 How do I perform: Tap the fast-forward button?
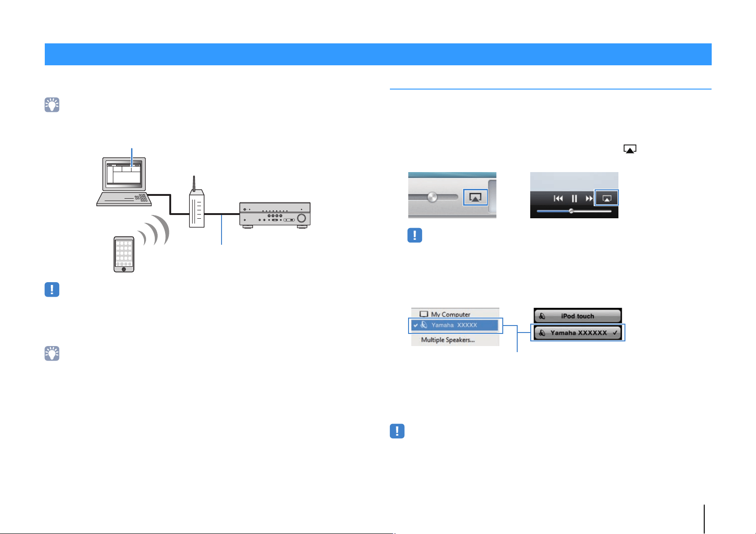tap(589, 198)
